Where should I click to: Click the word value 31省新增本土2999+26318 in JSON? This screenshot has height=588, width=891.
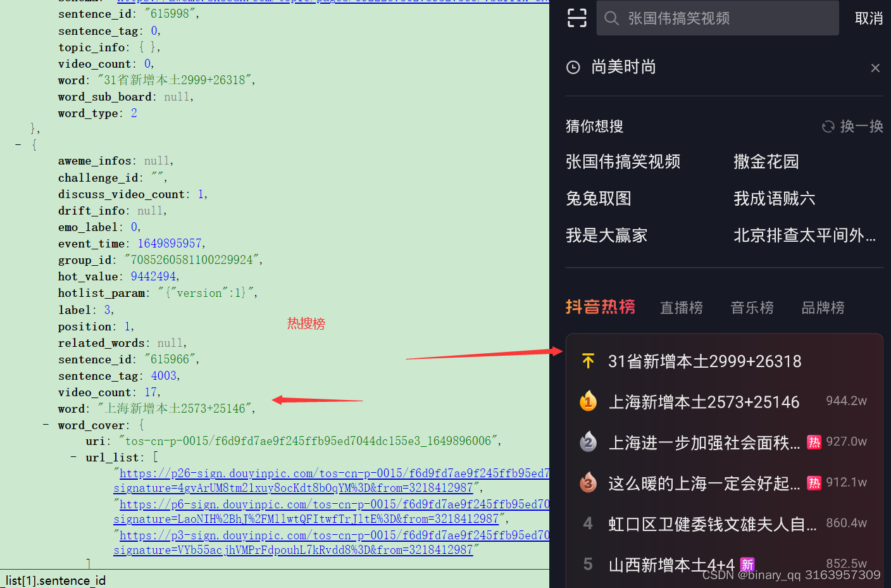[x=175, y=80]
